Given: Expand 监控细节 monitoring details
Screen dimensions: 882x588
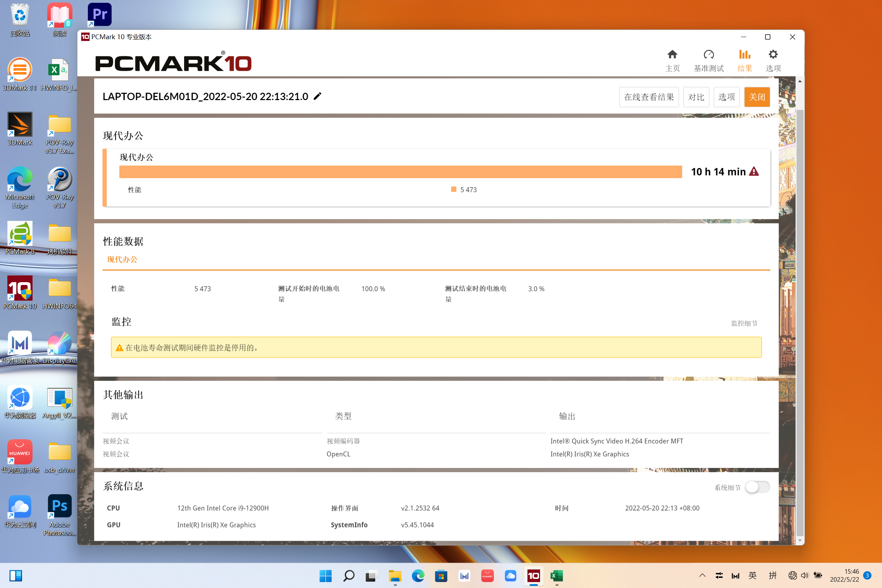Looking at the screenshot, I should click(744, 323).
